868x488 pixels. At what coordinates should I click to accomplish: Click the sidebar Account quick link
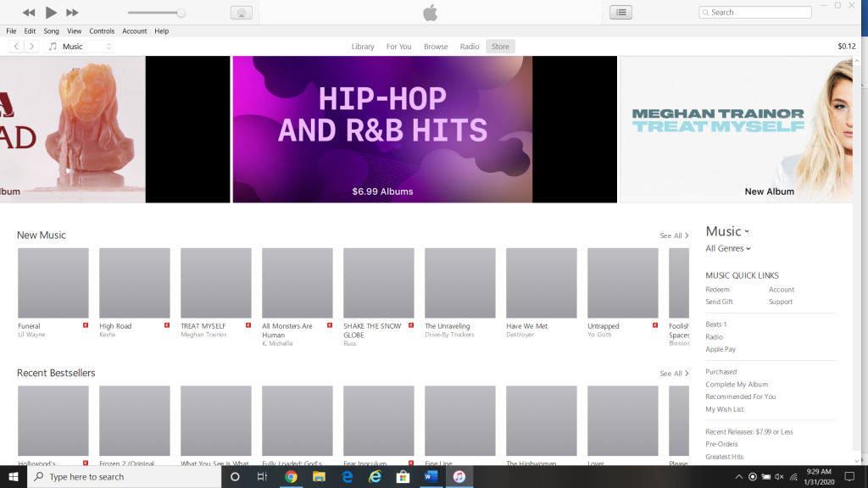[781, 290]
